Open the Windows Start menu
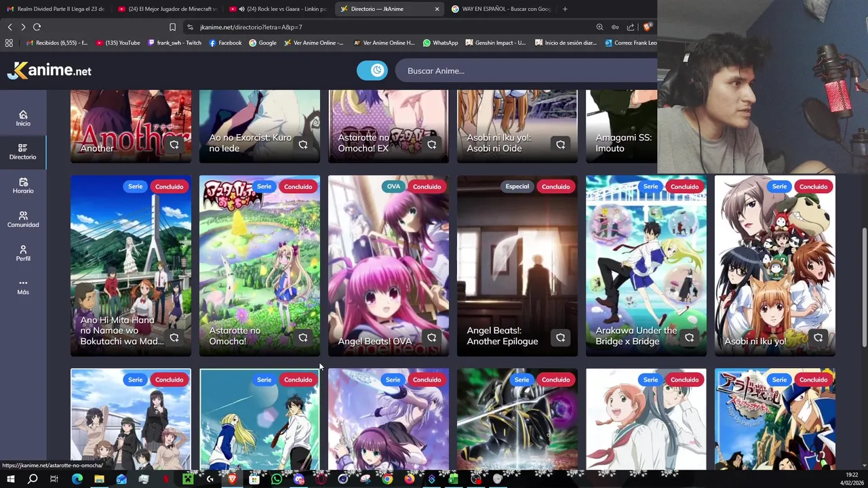This screenshot has width=868, height=488. (10, 479)
